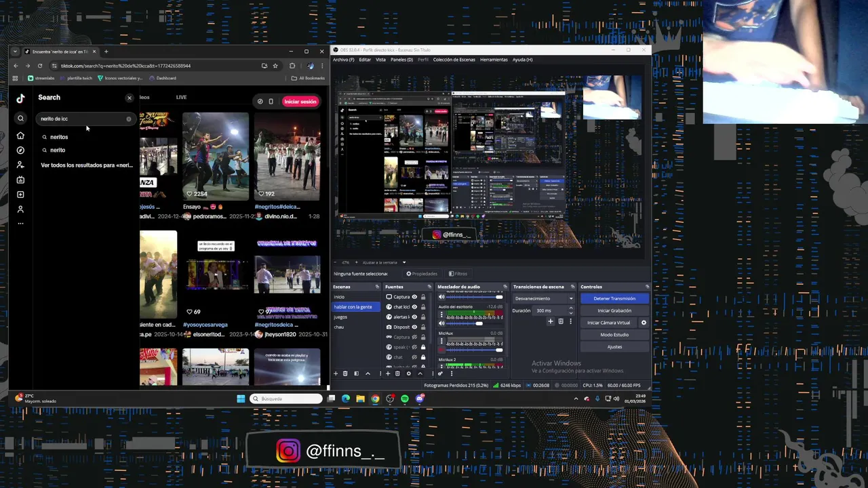Toggle visibility of the 'chat kick' source
Image resolution: width=868 pixels, height=488 pixels.
(414, 307)
